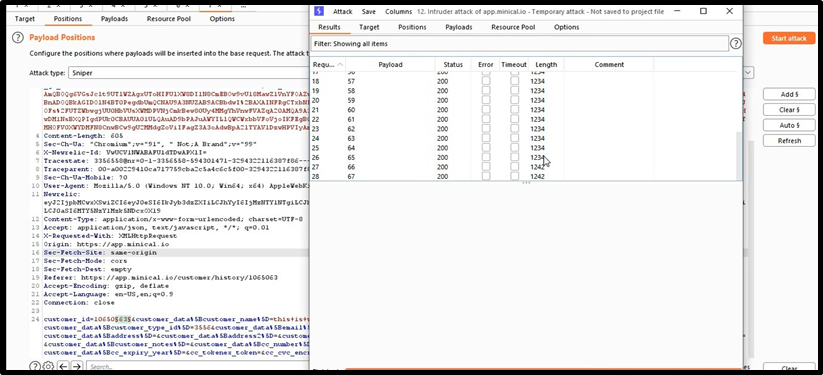The width and height of the screenshot is (823, 375).
Task: Select result row with payload 67
Action: 523,176
